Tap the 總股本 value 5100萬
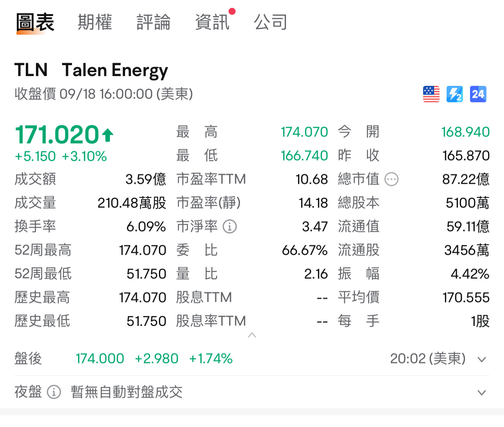504x427 pixels. pyautogui.click(x=468, y=203)
